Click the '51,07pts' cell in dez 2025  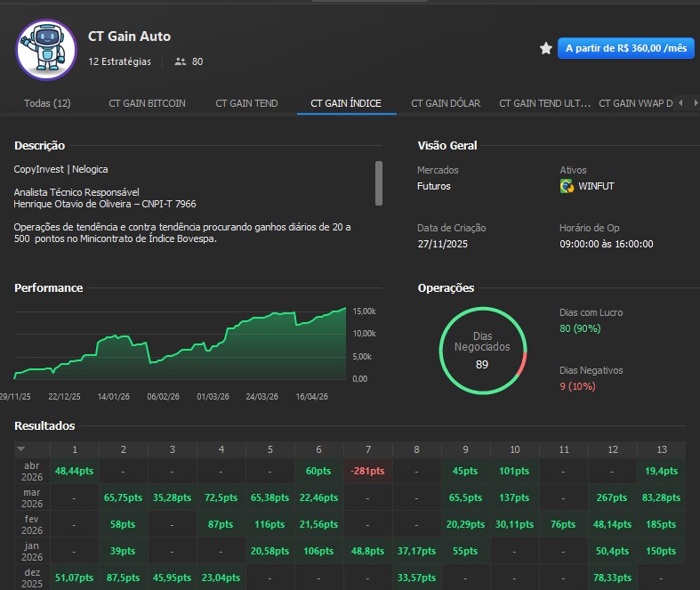point(74,578)
